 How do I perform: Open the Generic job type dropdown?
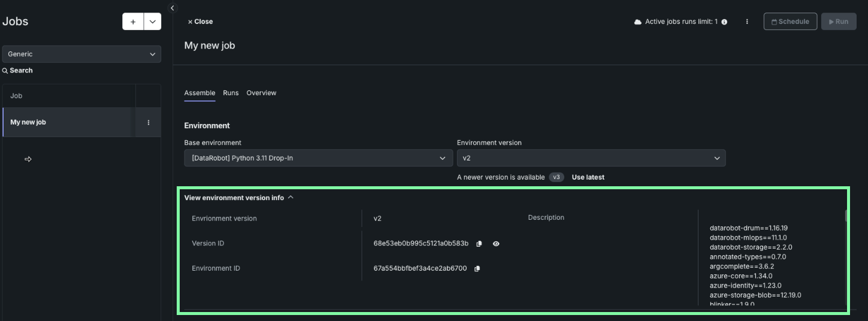(81, 54)
